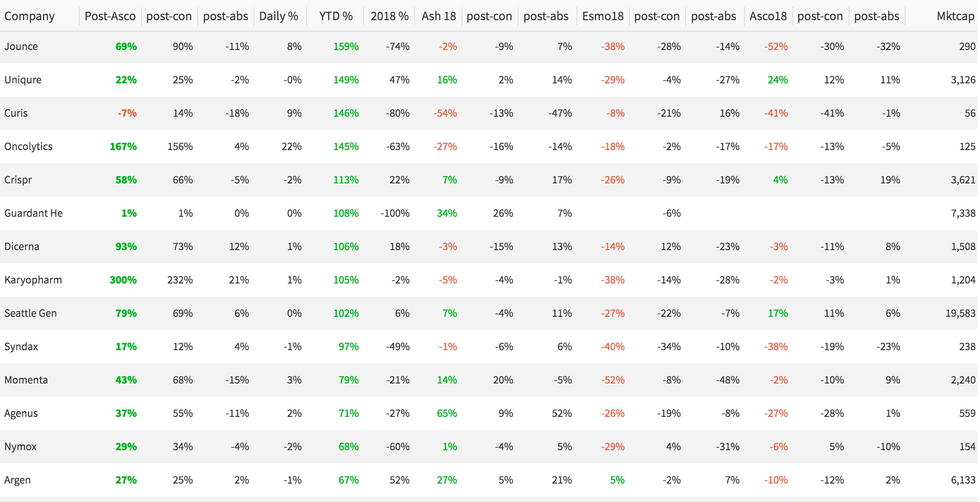
Task: Click the Asco18 column header
Action: (769, 16)
